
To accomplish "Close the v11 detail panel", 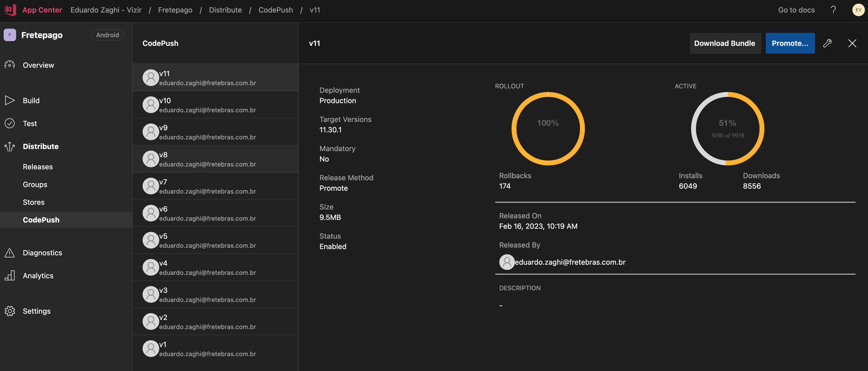I will click(852, 43).
